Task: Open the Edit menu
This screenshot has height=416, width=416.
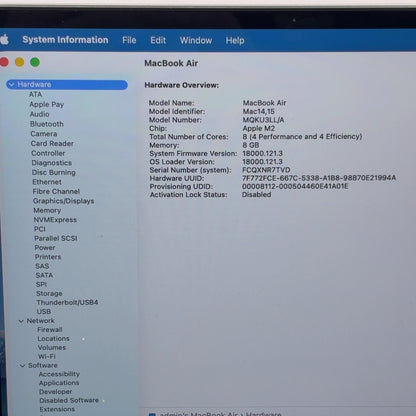Action: click(x=158, y=40)
